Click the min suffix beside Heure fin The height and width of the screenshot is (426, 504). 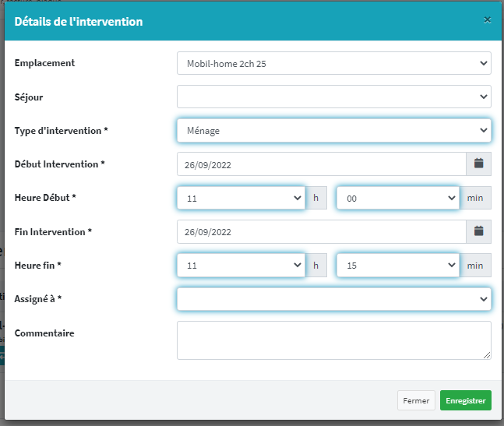pos(475,266)
